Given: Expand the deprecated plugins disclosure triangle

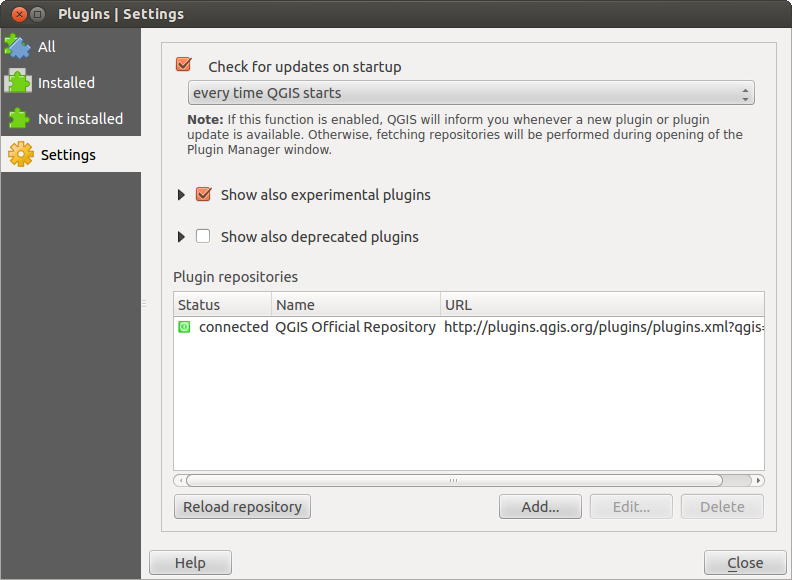Looking at the screenshot, I should coord(181,237).
